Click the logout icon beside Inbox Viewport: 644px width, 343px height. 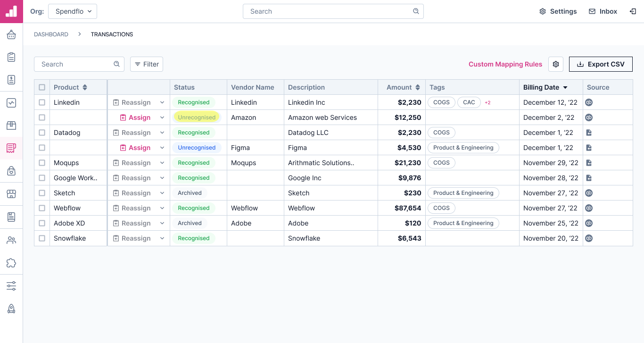[633, 11]
